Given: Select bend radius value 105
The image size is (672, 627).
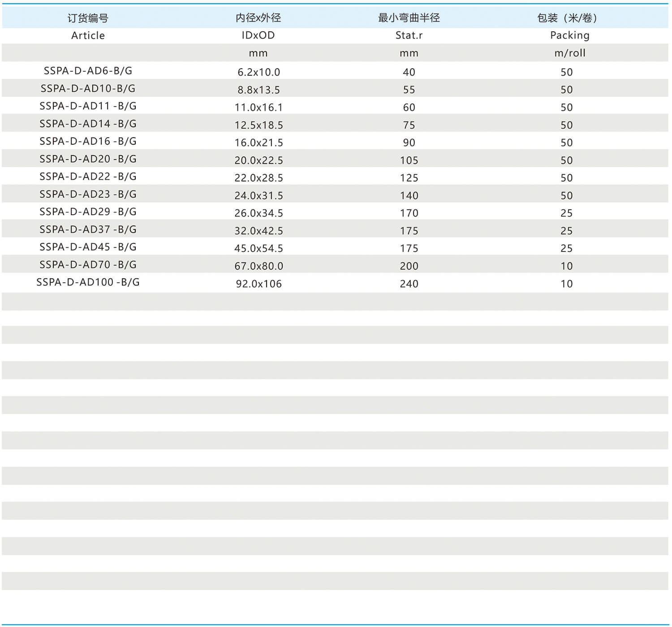Looking at the screenshot, I should pyautogui.click(x=409, y=160).
